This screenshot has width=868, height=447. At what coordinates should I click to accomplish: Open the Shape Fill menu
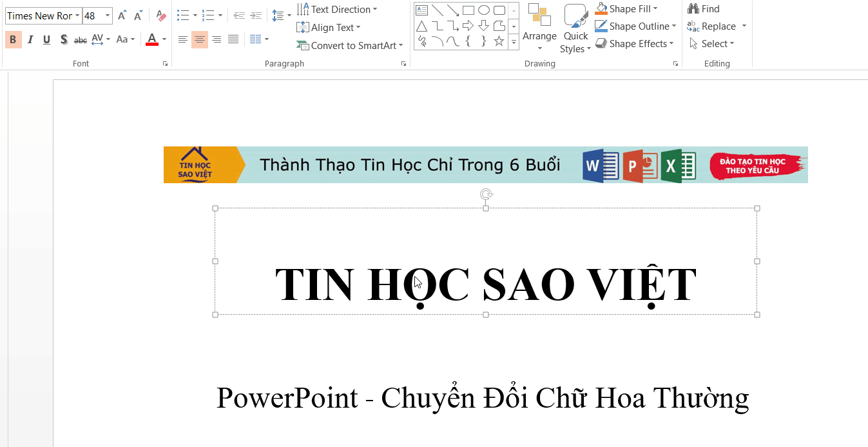626,9
